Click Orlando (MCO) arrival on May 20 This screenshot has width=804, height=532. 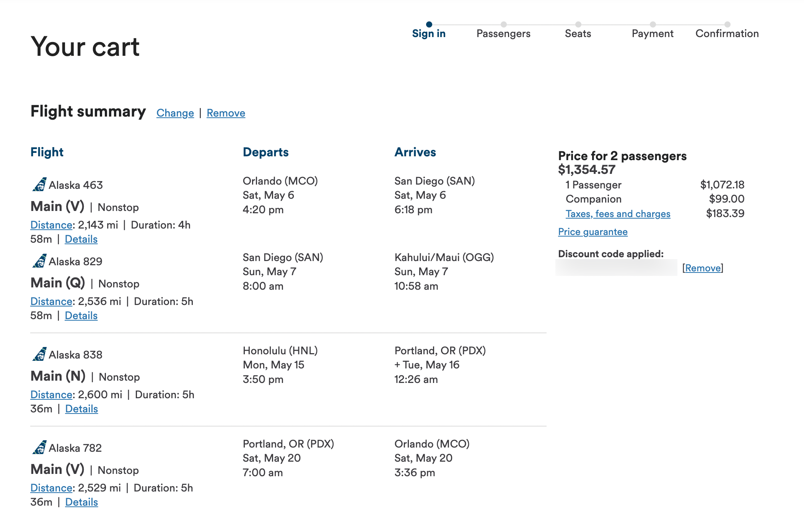coord(432,444)
